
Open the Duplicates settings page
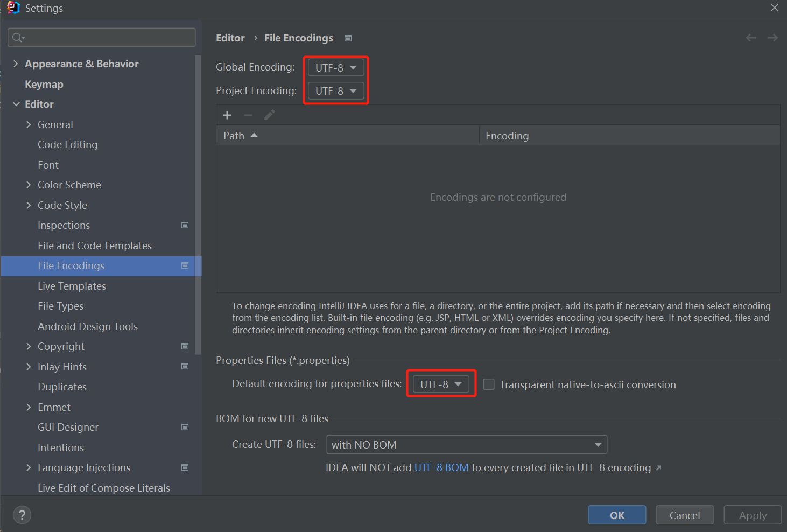click(62, 387)
